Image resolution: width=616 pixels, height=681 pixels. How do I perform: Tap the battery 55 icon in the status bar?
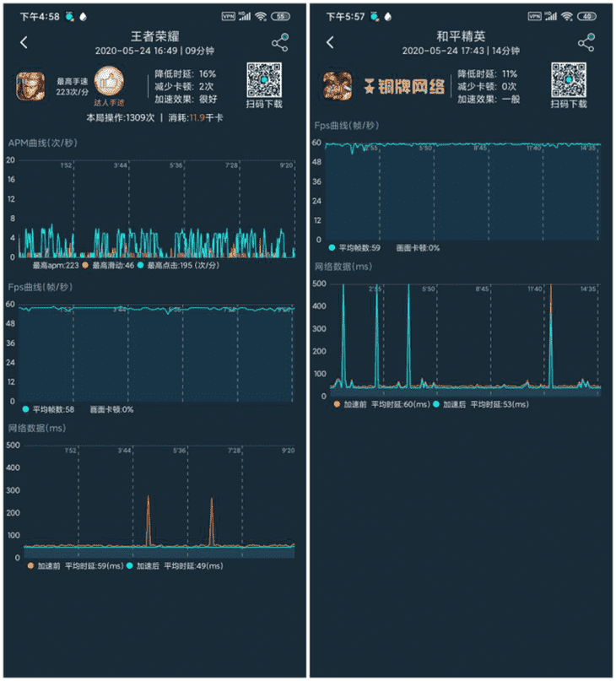click(281, 17)
